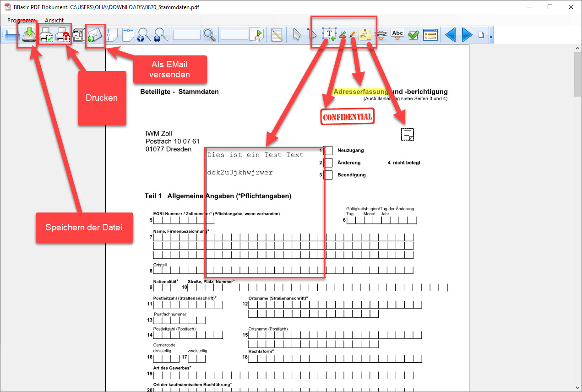582x392 pixels.
Task: Click the text '01077 Dresden'
Action: (x=169, y=149)
